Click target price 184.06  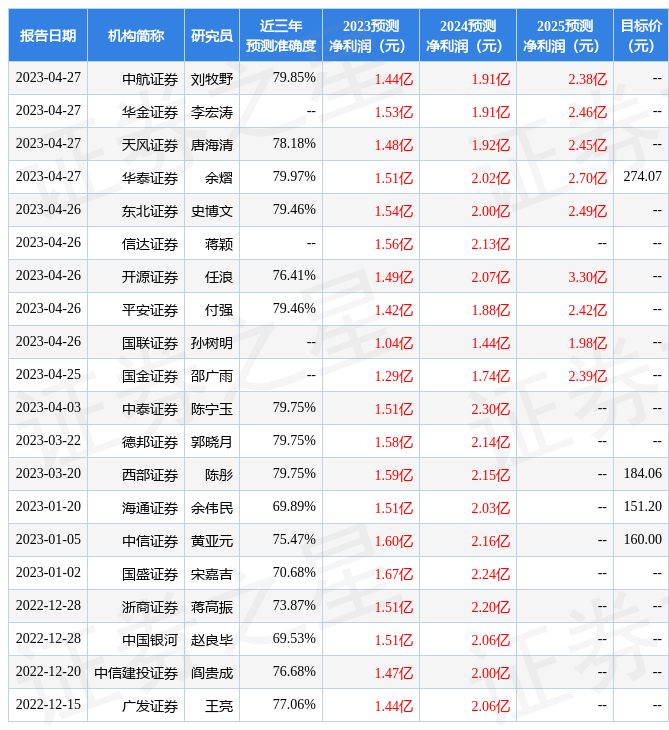642,473
